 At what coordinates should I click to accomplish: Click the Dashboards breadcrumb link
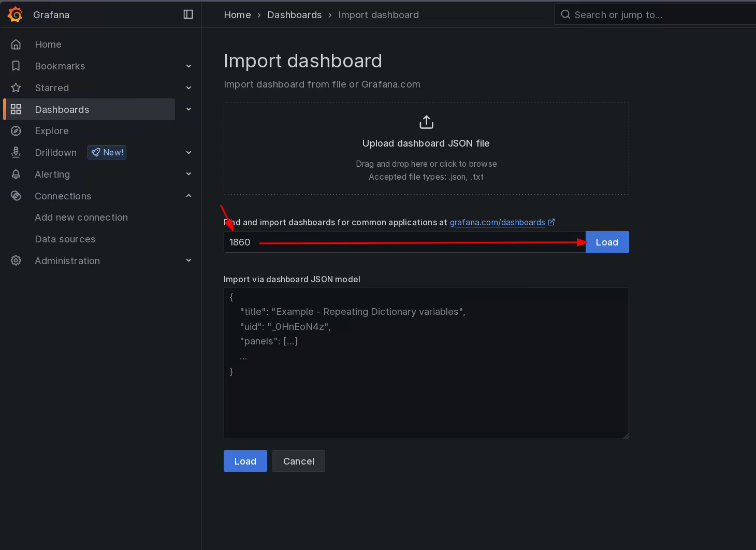pyautogui.click(x=294, y=15)
